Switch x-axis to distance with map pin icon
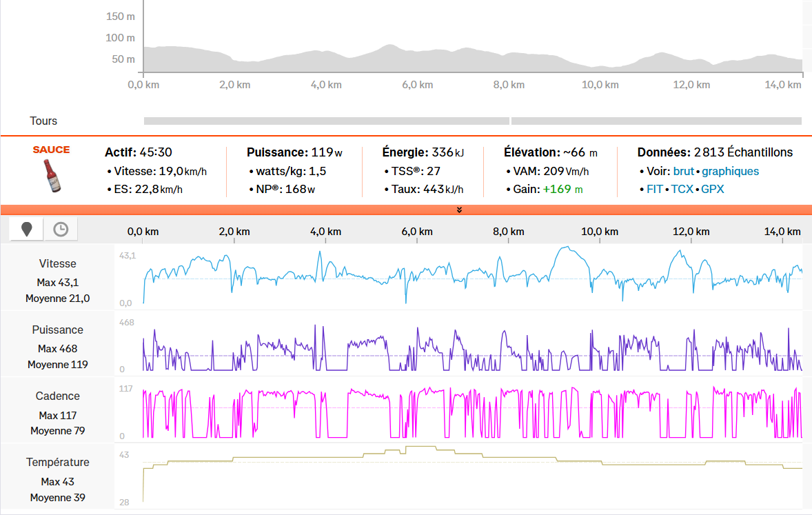The image size is (812, 515). [27, 230]
